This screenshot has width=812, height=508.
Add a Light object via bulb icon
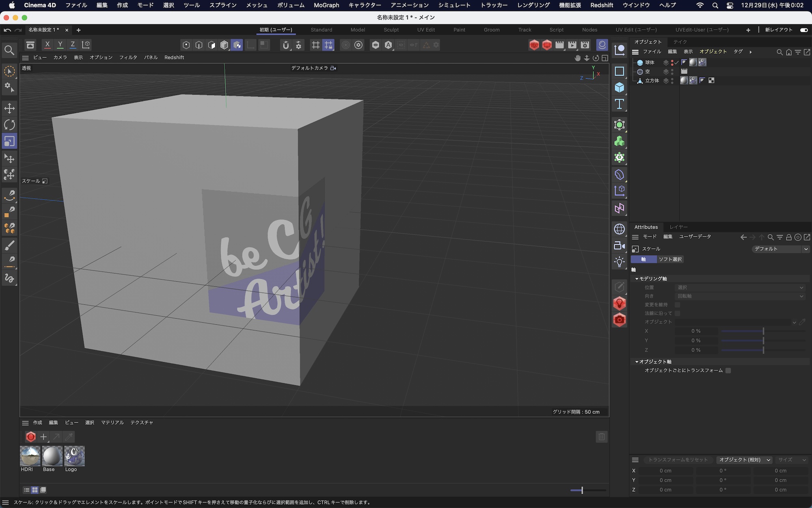pyautogui.click(x=619, y=262)
